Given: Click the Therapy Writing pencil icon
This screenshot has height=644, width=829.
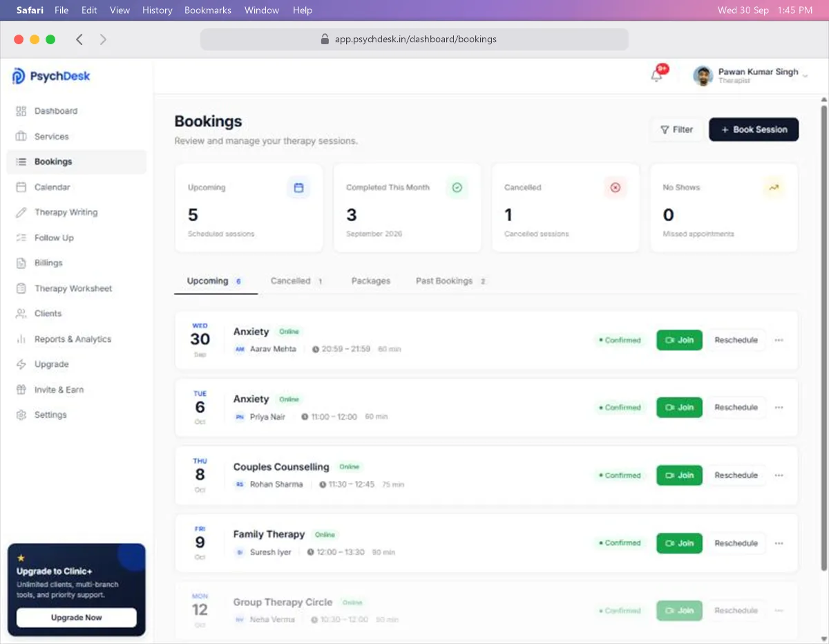Looking at the screenshot, I should 21,212.
